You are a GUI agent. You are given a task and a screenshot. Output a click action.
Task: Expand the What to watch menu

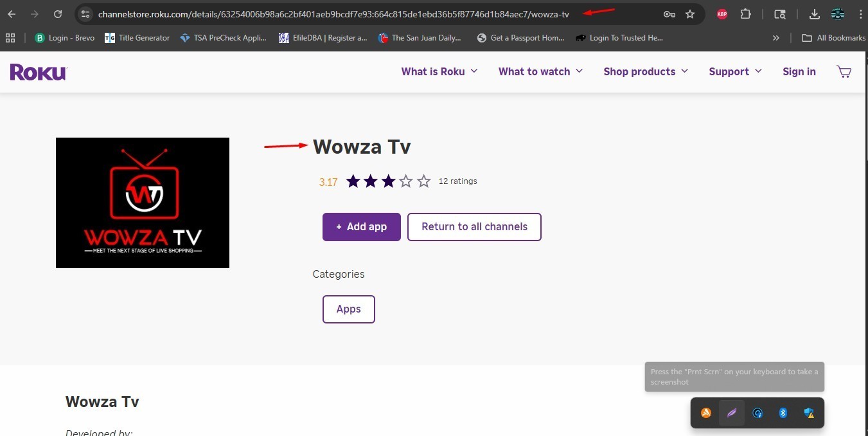540,71
